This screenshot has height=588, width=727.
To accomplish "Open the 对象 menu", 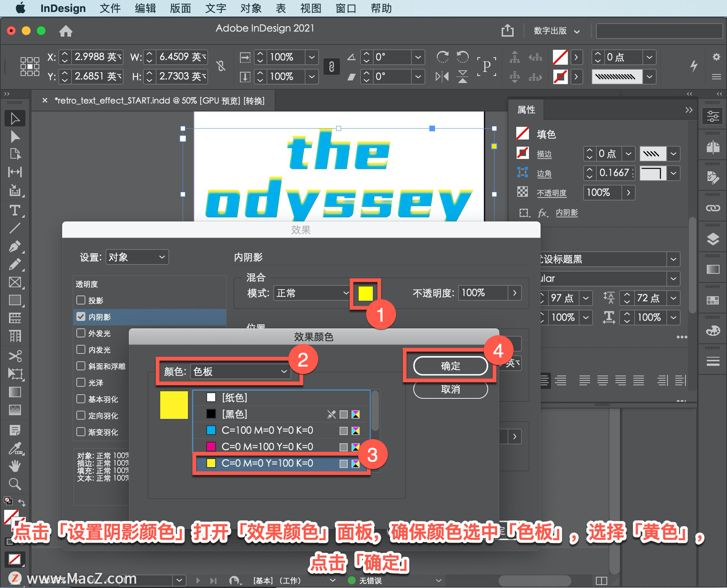I will point(251,8).
